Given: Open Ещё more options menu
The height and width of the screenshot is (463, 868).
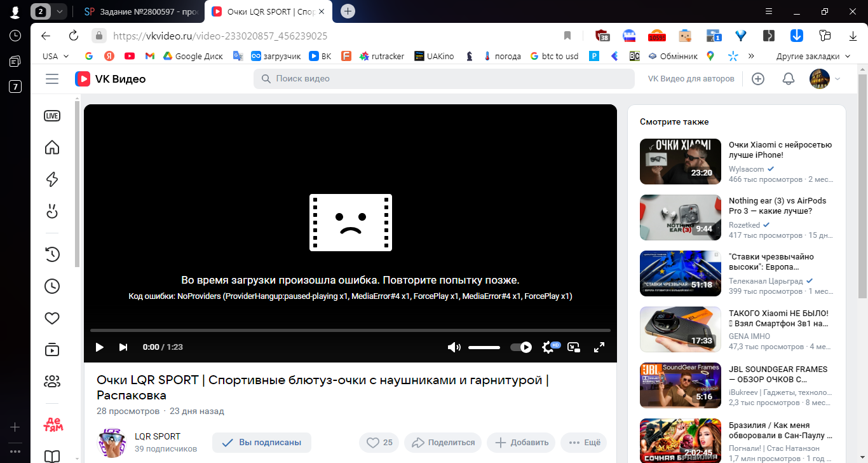Looking at the screenshot, I should (x=584, y=443).
